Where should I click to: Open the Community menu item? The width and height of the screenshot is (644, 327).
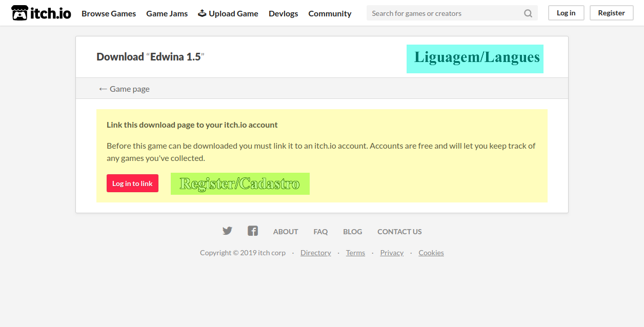pyautogui.click(x=330, y=13)
